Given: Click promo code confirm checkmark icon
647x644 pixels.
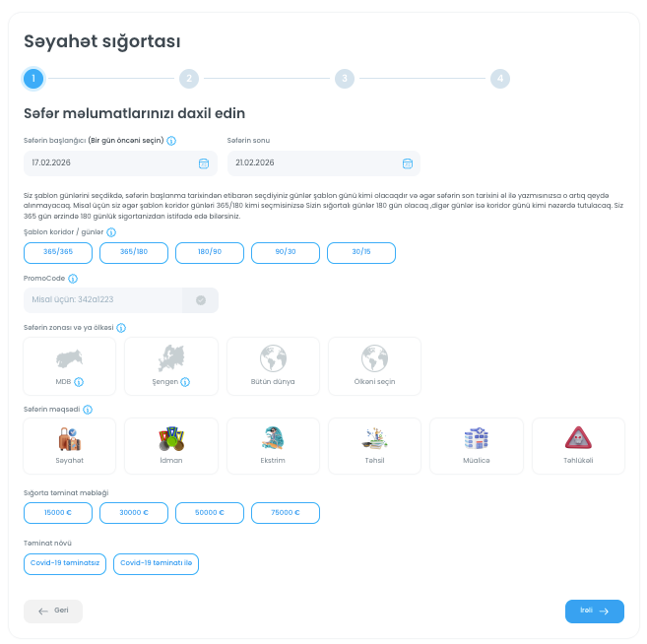Looking at the screenshot, I should [201, 300].
